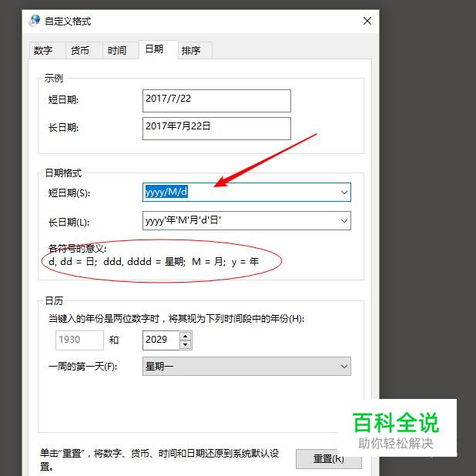Click the 各符号的意义 label
The image size is (476, 476).
tap(78, 248)
